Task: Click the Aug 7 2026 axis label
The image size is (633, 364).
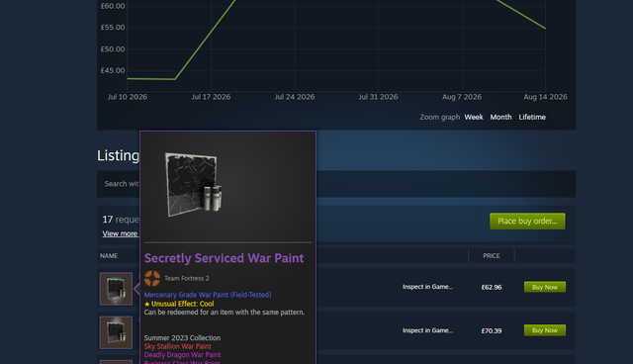Action: coord(462,97)
